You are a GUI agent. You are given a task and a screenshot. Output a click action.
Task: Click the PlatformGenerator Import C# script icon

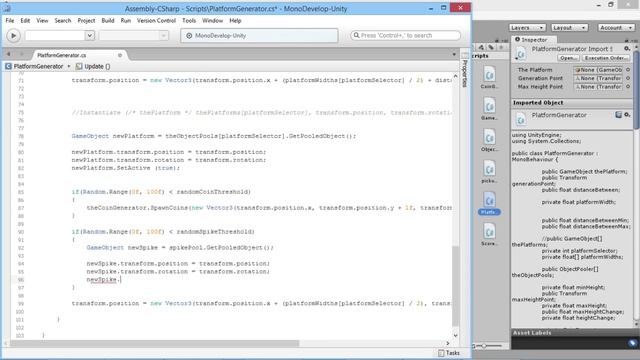(521, 54)
